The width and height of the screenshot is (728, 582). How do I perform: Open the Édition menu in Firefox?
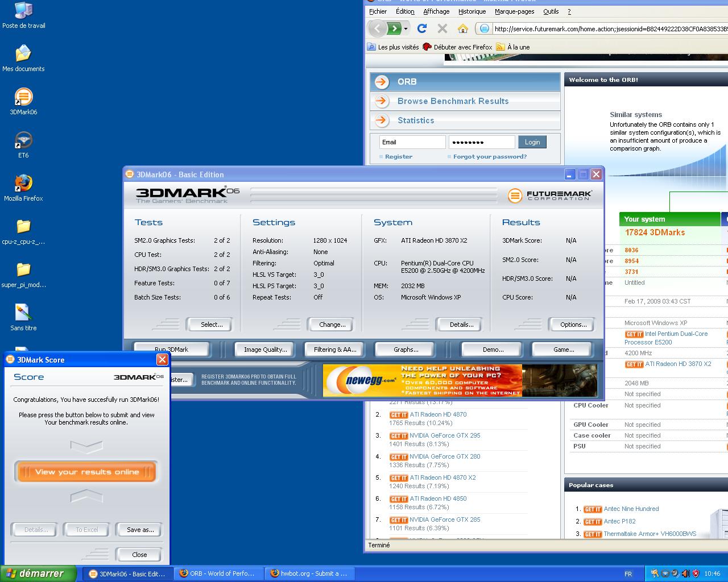[405, 11]
